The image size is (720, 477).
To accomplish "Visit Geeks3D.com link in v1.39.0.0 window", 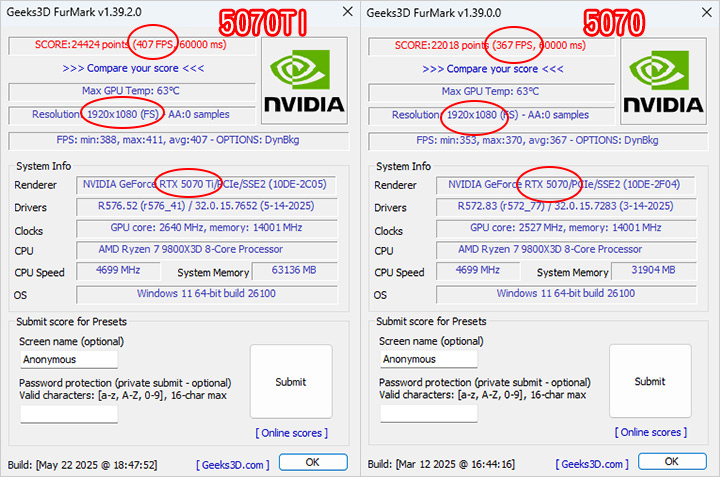I will point(592,464).
